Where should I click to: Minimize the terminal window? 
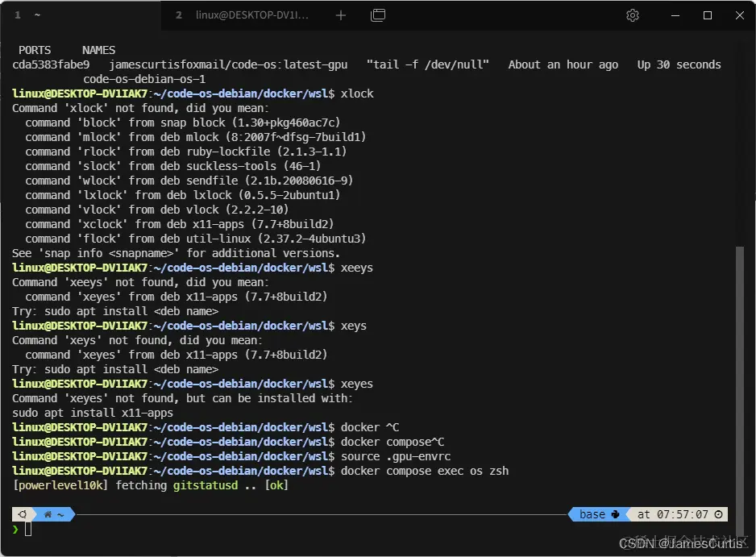coord(675,15)
